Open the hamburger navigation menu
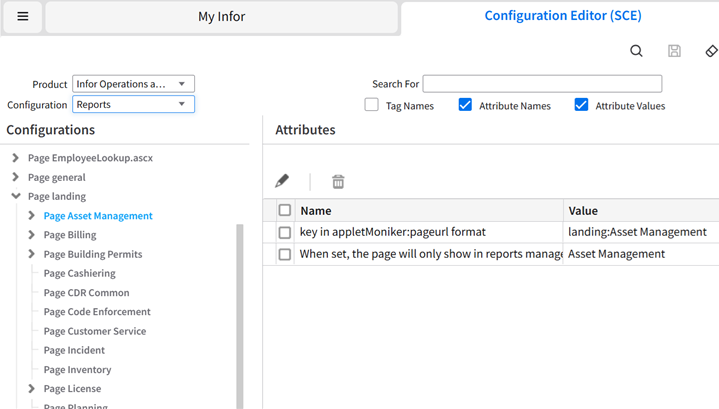The width and height of the screenshot is (719, 409). point(23,17)
